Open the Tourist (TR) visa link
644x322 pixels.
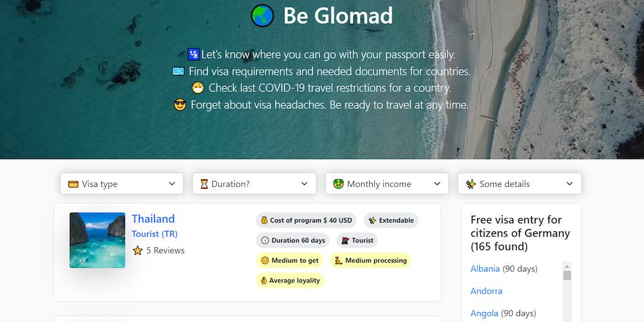coord(155,234)
